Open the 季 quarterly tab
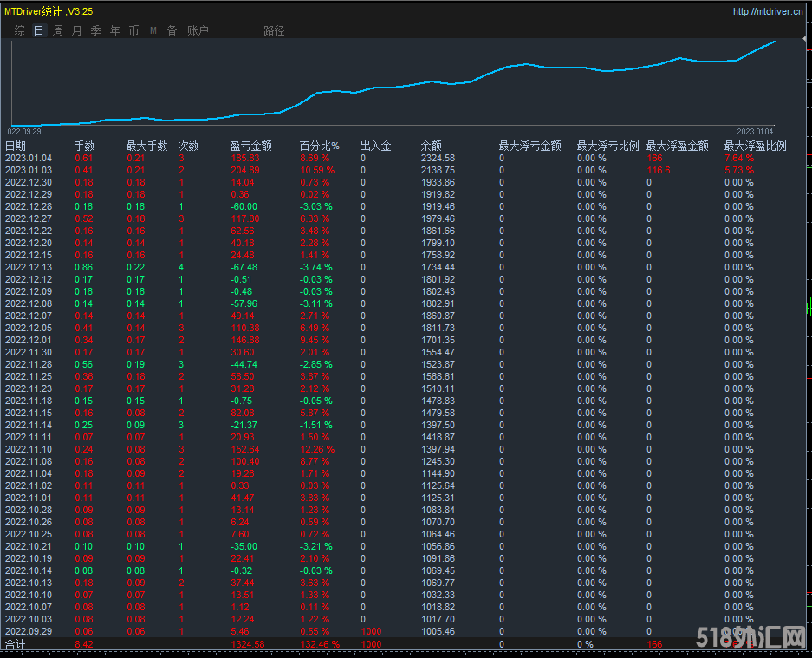This screenshot has width=812, height=658. [96, 30]
